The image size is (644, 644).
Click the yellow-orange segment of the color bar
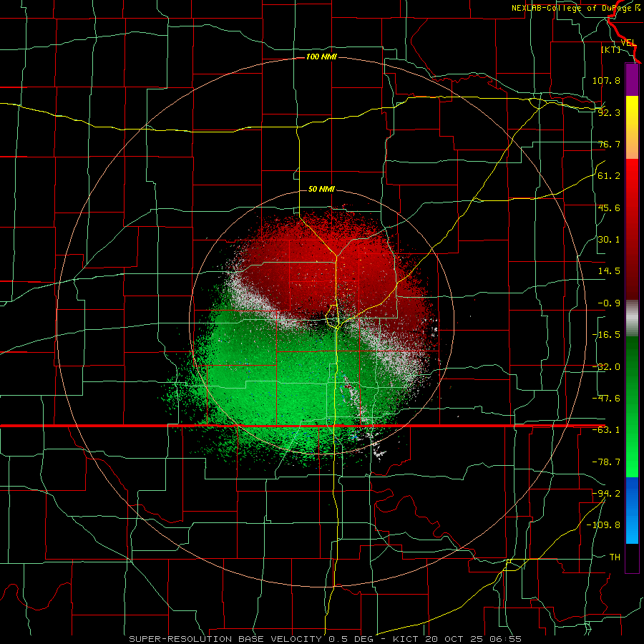click(x=632, y=127)
